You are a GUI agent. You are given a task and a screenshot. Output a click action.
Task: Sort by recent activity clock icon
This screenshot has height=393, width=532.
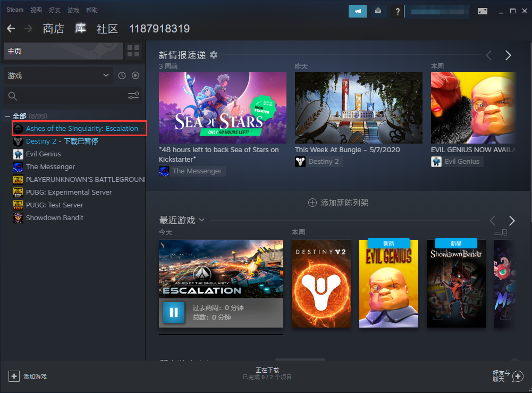pos(122,76)
